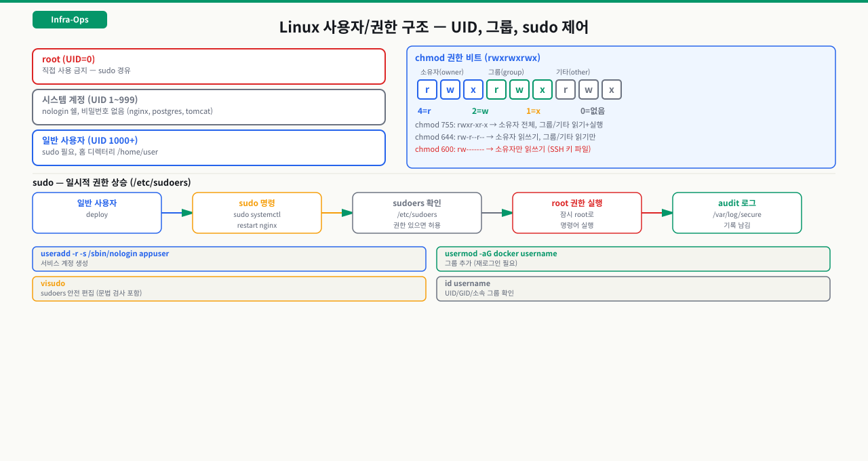The image size is (868, 461).
Task: Click the '4=r' legend value
Action: (425, 111)
